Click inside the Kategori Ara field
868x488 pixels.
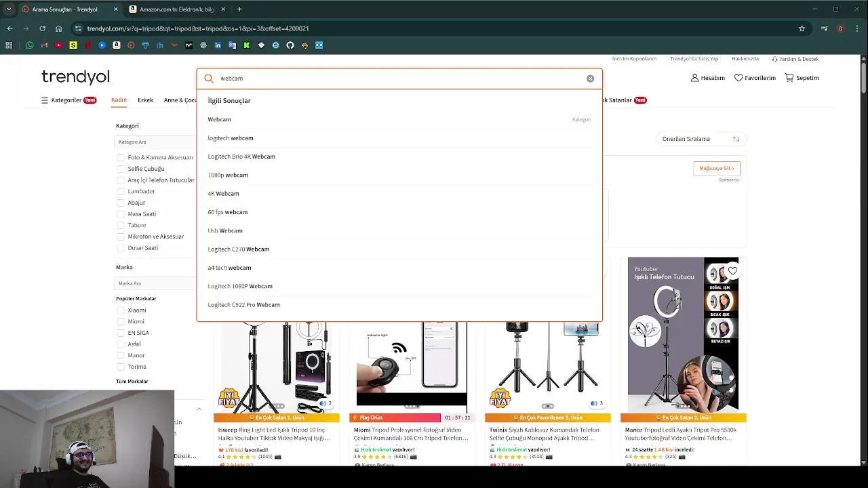click(x=155, y=142)
